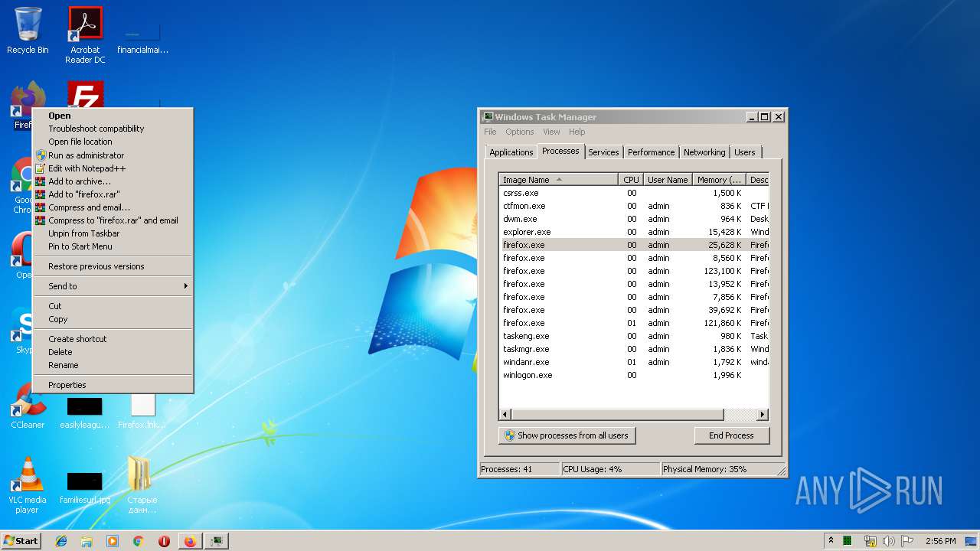Screen dimensions: 980x551
Task: Select the easilyleagu... desktop file
Action: click(x=84, y=413)
